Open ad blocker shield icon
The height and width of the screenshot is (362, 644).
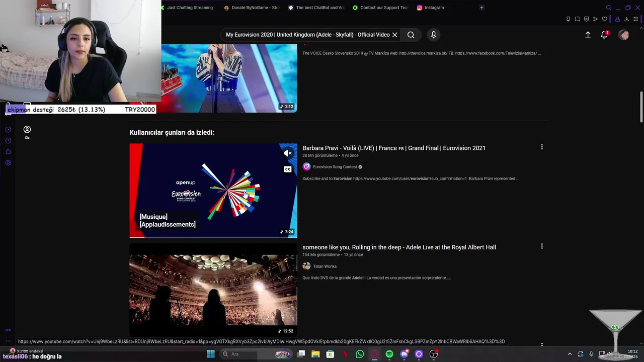[x=586, y=19]
